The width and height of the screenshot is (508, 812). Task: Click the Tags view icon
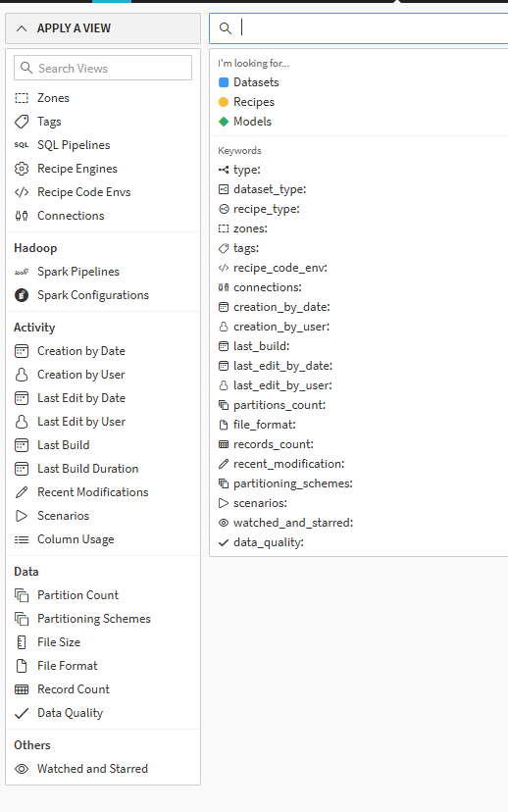coord(22,122)
